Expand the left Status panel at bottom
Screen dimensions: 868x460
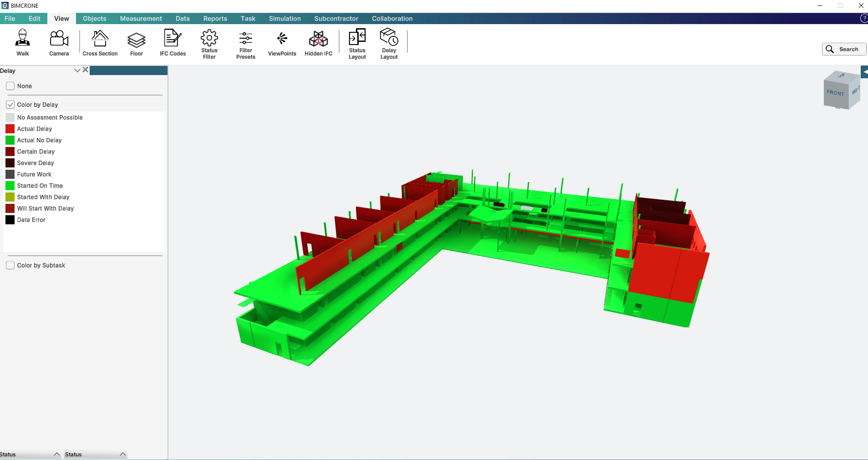click(57, 454)
